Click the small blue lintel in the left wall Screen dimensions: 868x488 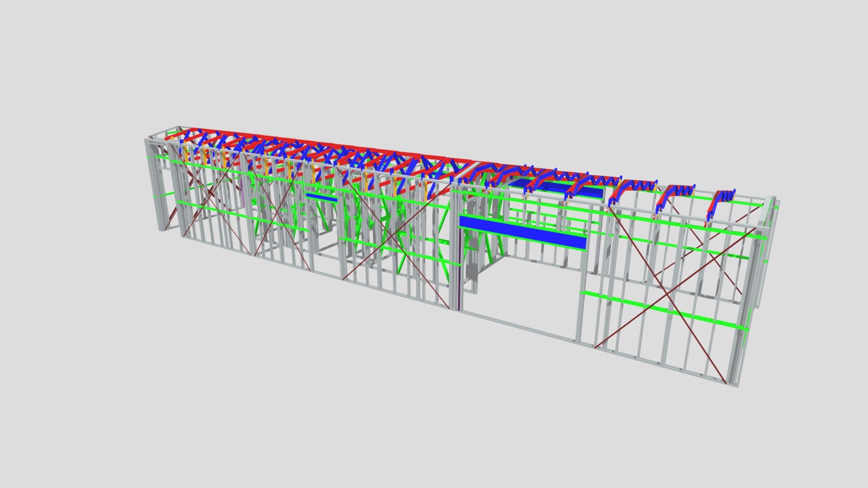coord(321,197)
